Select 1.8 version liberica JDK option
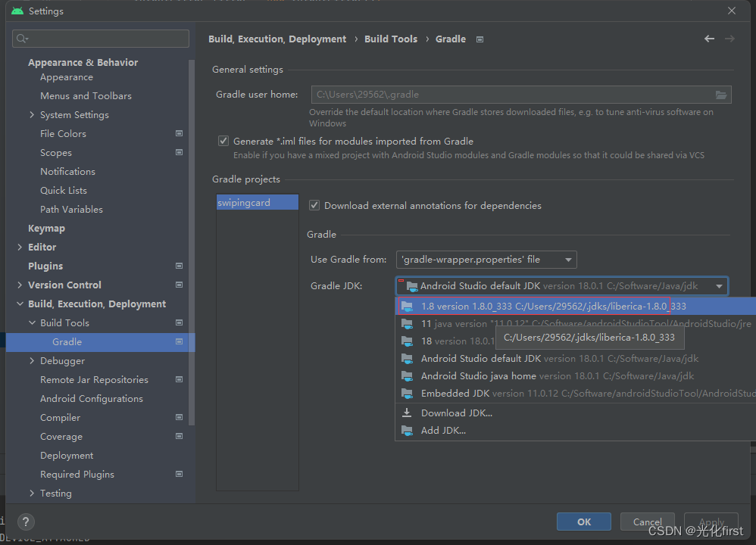Image resolution: width=756 pixels, height=545 pixels. pos(575,306)
